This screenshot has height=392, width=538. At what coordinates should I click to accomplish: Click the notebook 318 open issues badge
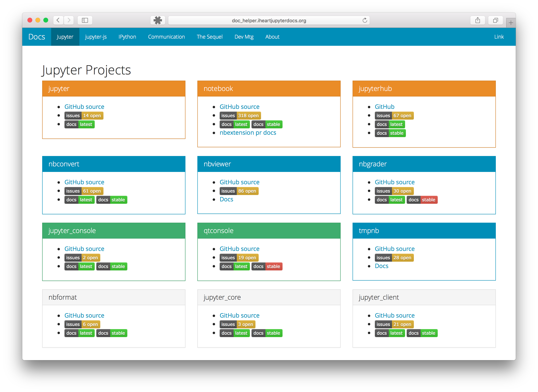point(240,116)
